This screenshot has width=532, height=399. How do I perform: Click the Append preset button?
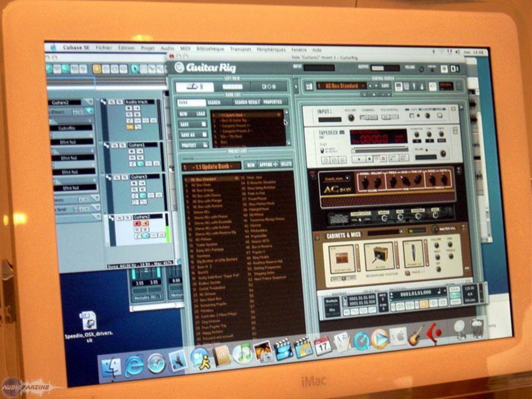pos(268,165)
